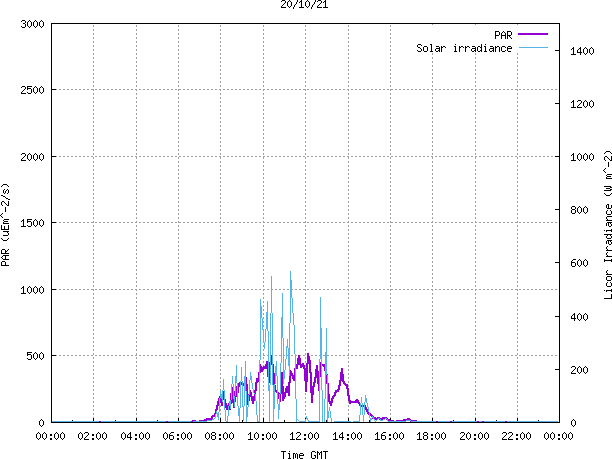The width and height of the screenshot is (612, 459).
Task: Click the left axis value 2000
Action: [32, 157]
